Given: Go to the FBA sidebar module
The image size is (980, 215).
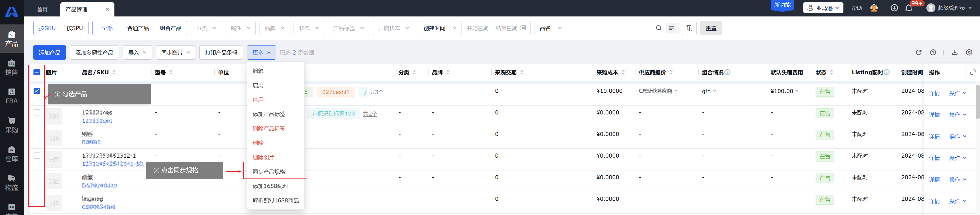Looking at the screenshot, I should 12,96.
